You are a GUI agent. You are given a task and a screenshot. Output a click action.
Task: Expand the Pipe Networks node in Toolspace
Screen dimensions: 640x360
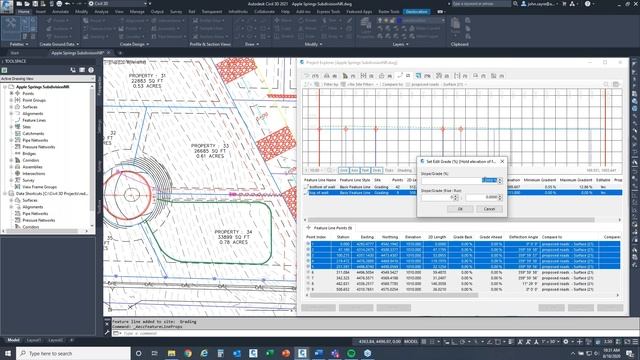click(11, 140)
